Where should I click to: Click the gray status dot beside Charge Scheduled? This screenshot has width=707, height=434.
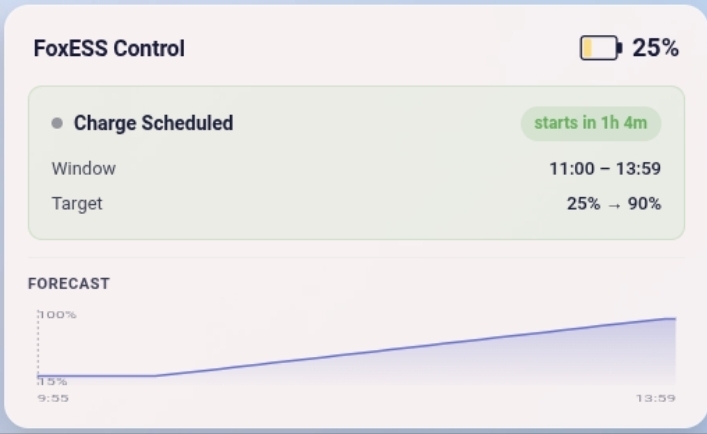pos(57,123)
